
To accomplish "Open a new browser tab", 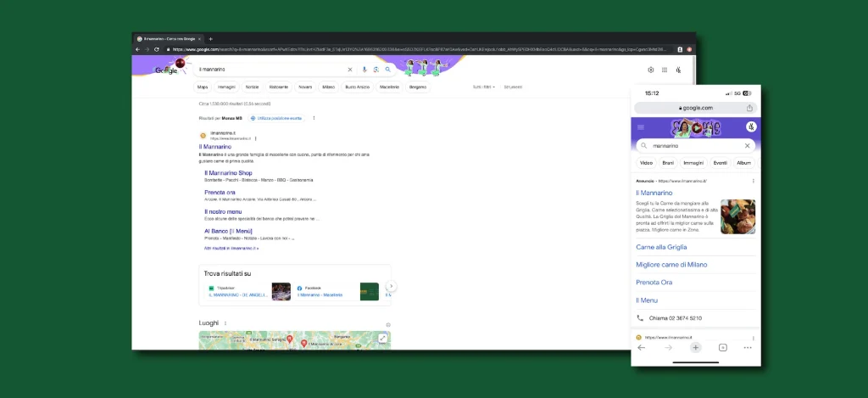I will click(x=211, y=39).
